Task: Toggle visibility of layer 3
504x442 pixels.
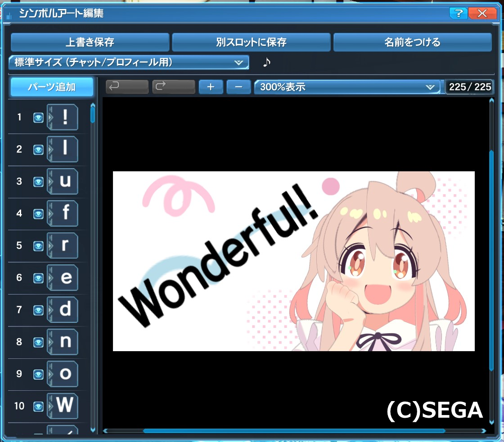Action: tap(38, 182)
